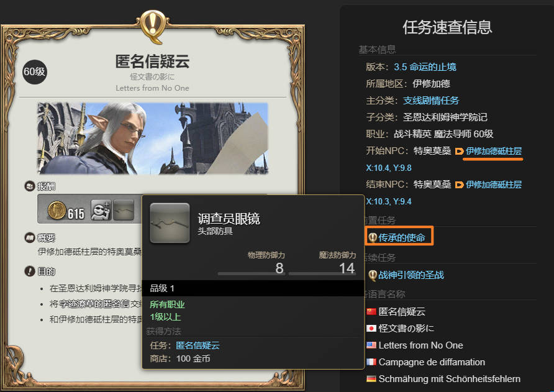The image size is (554, 392).
Task: Open the 3.5 命运的止境 version link
Action: pyautogui.click(x=425, y=67)
